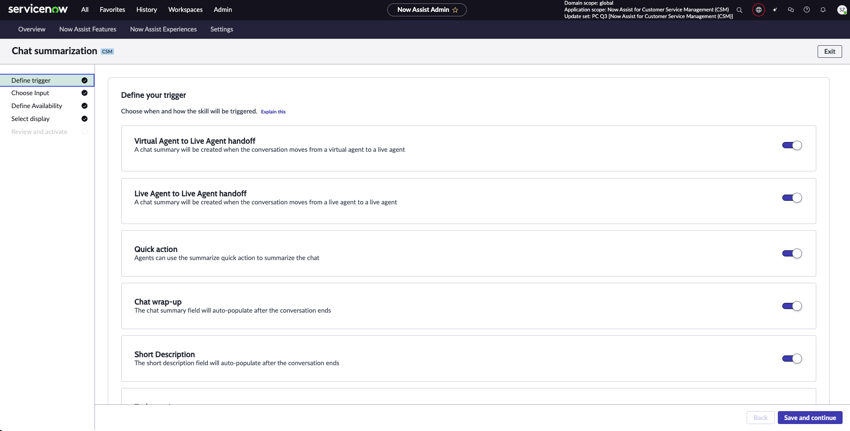Toggle the Short Description trigger
The image size is (850, 431).
(x=791, y=358)
